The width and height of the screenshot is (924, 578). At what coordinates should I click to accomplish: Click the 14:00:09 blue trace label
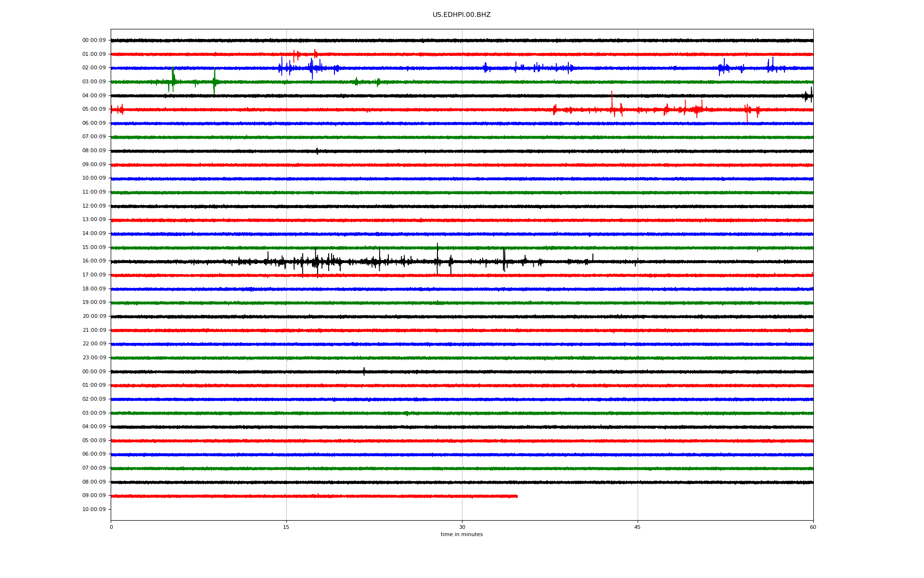94,234
